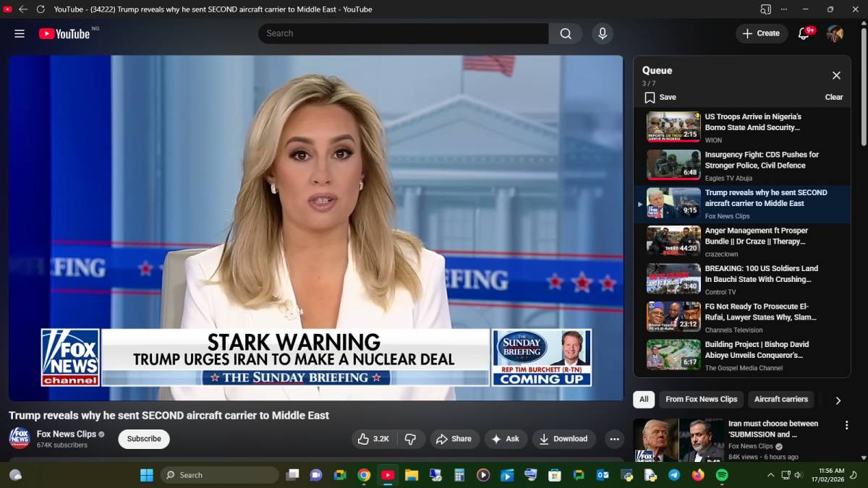Open Spotify from the taskbar

(x=722, y=475)
